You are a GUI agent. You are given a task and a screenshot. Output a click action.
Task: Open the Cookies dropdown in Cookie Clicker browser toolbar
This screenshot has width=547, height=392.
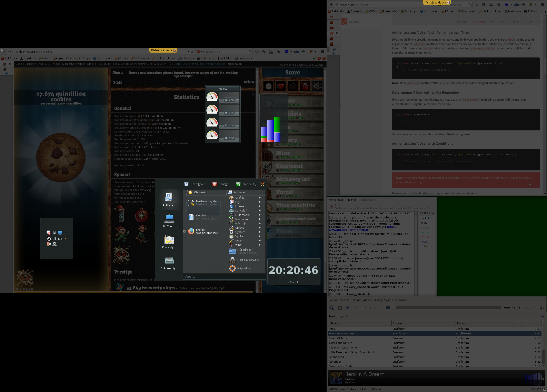point(28,58)
